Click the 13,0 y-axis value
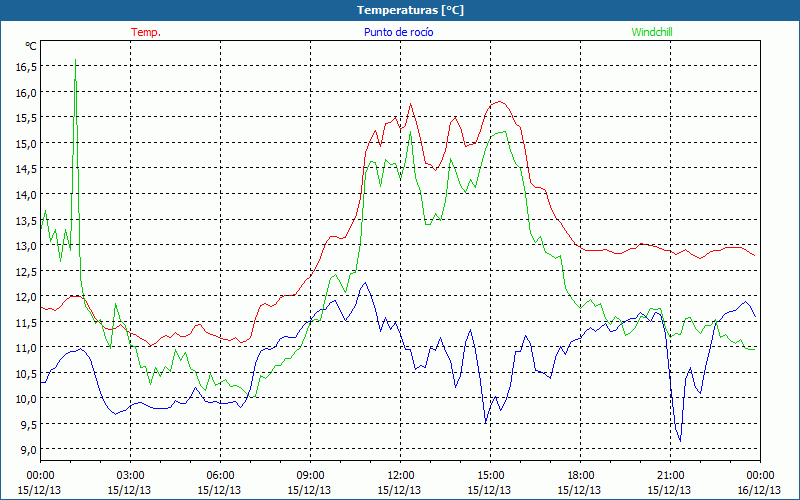The height and width of the screenshot is (500, 800). point(26,245)
